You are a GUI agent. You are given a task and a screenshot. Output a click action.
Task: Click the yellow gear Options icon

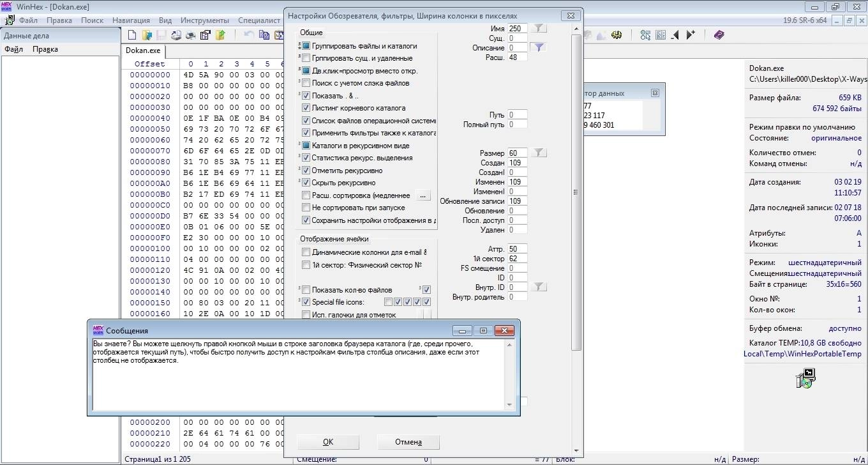[x=616, y=35]
